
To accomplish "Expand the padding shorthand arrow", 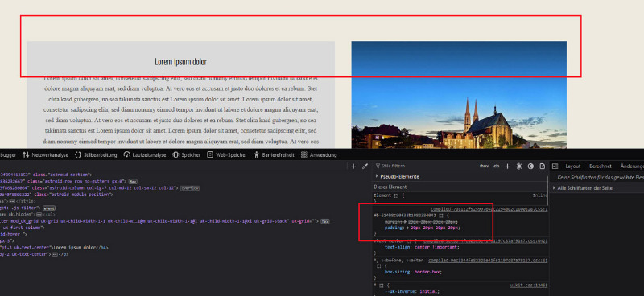I will (x=407, y=228).
